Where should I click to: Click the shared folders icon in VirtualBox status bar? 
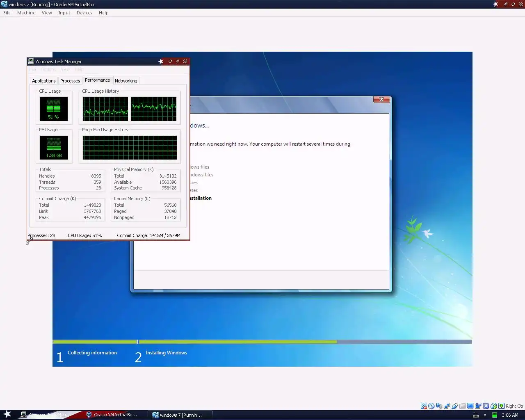click(462, 406)
